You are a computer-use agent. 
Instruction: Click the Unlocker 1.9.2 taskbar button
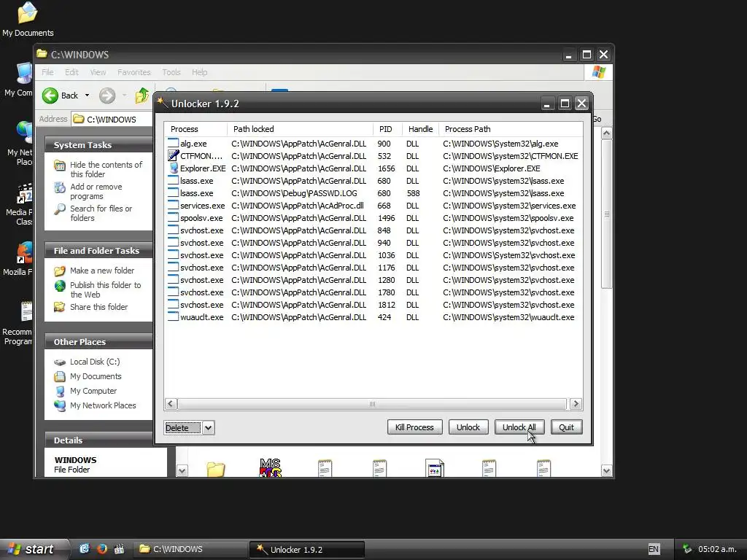click(307, 550)
